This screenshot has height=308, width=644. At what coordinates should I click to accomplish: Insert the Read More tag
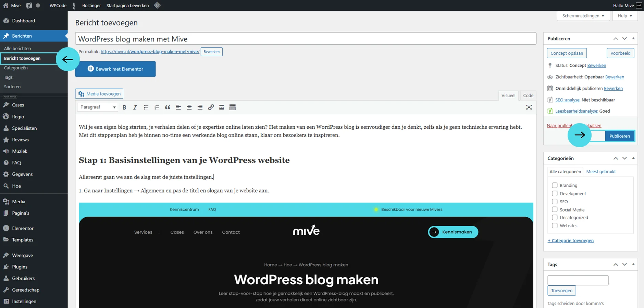click(x=222, y=107)
